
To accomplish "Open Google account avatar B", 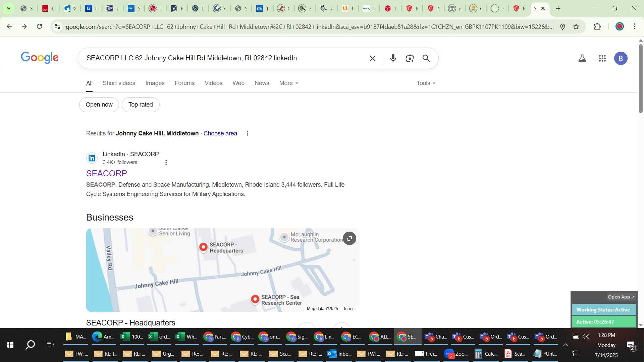I will pos(621,58).
